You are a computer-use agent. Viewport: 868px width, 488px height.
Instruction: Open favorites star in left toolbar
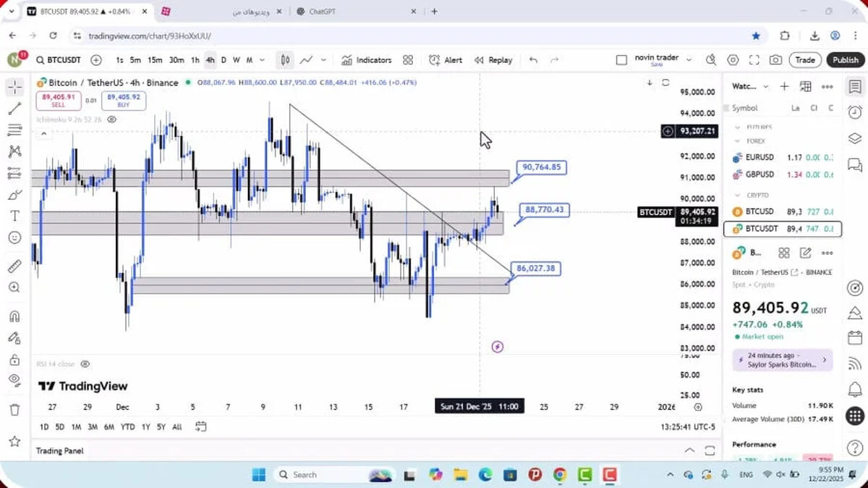point(14,441)
